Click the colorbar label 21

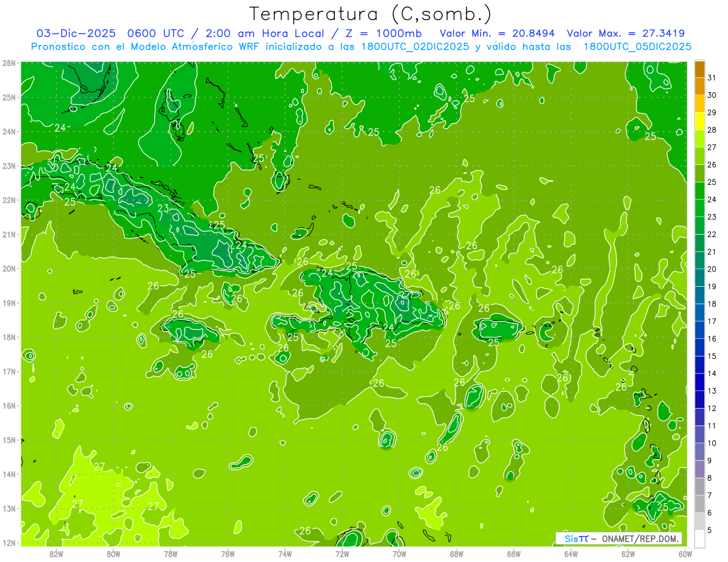point(712,252)
